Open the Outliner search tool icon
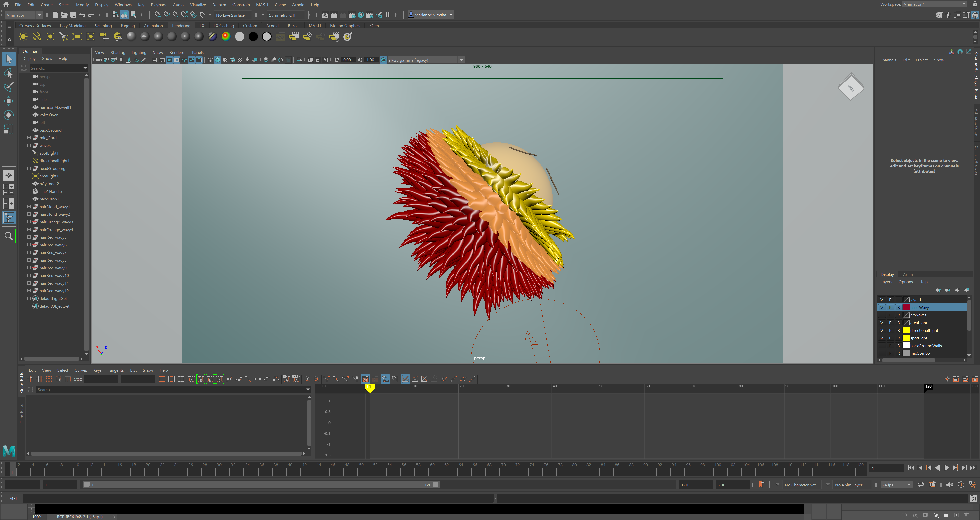Screen dimensions: 980x520 coord(8,236)
